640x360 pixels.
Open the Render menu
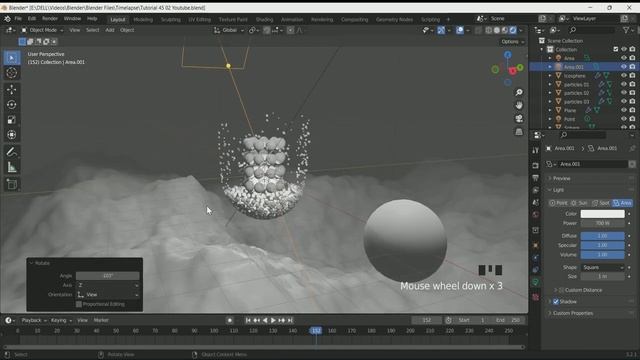coord(50,19)
